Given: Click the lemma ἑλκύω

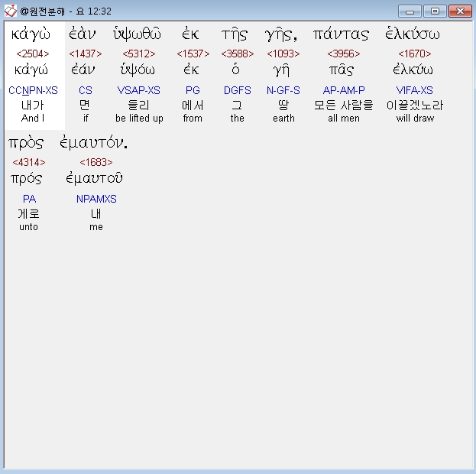Looking at the screenshot, I should (x=413, y=70).
